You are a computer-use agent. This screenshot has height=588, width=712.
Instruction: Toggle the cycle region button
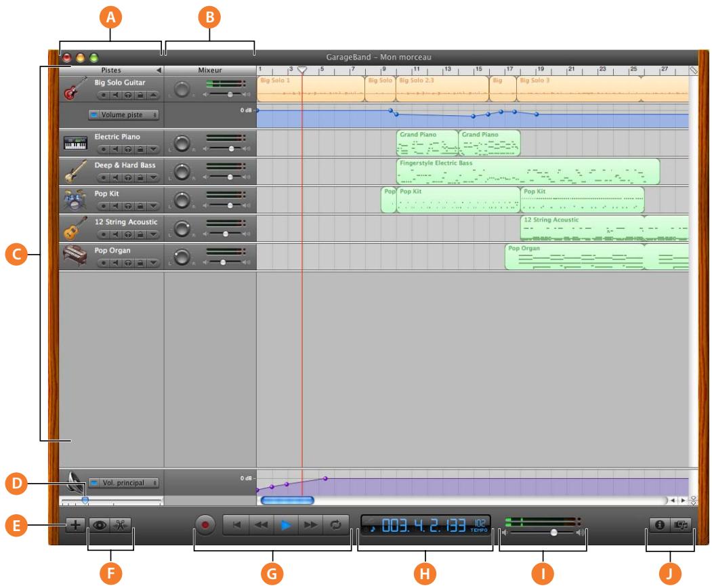pyautogui.click(x=335, y=525)
